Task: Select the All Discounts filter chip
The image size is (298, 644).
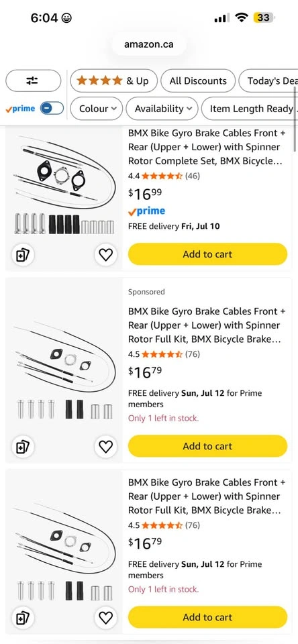Action: pyautogui.click(x=198, y=80)
